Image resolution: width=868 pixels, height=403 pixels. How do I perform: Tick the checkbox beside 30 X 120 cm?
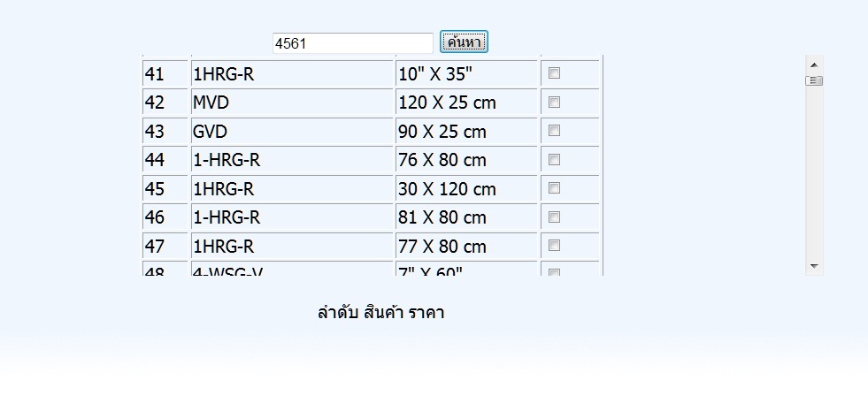[x=555, y=188]
